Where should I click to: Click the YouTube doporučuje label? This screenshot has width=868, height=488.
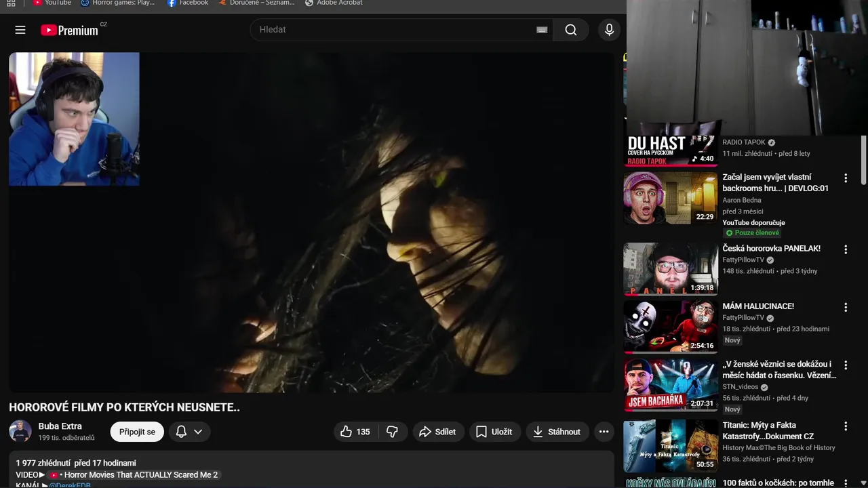(753, 222)
